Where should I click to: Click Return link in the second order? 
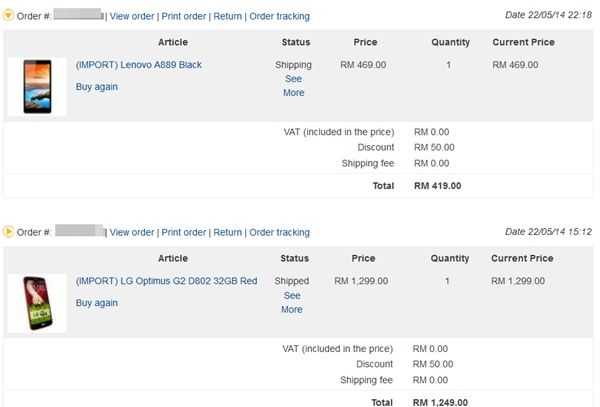click(228, 232)
